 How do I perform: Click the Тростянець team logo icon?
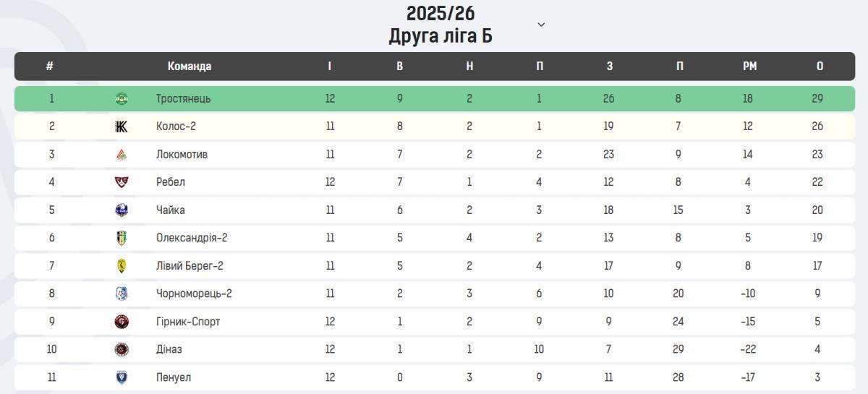[122, 99]
